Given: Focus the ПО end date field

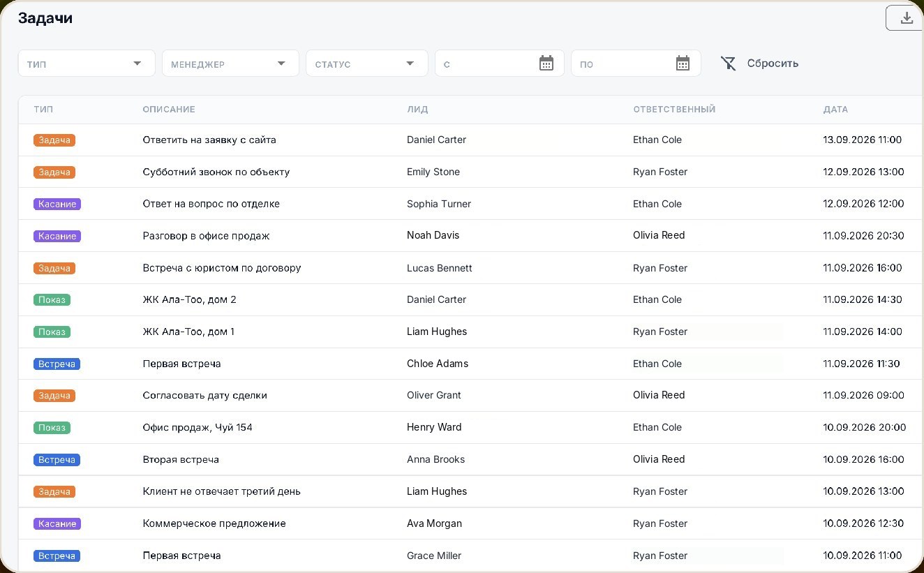Looking at the screenshot, I should pos(636,64).
